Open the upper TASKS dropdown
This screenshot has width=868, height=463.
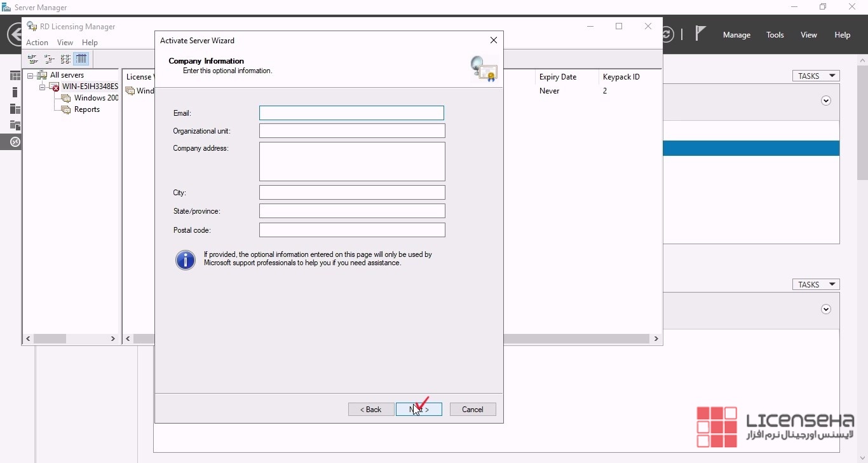816,76
